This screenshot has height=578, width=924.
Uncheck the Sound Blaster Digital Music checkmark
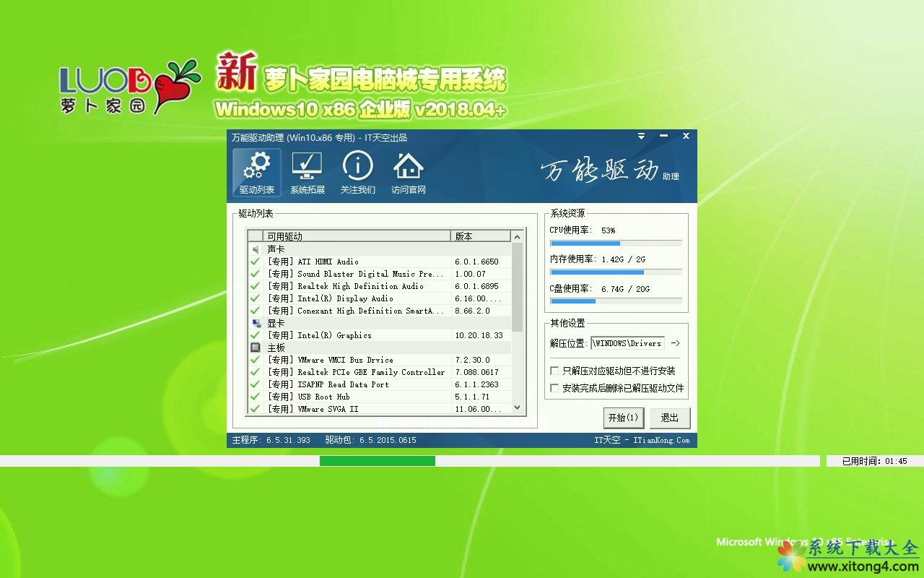tap(255, 274)
